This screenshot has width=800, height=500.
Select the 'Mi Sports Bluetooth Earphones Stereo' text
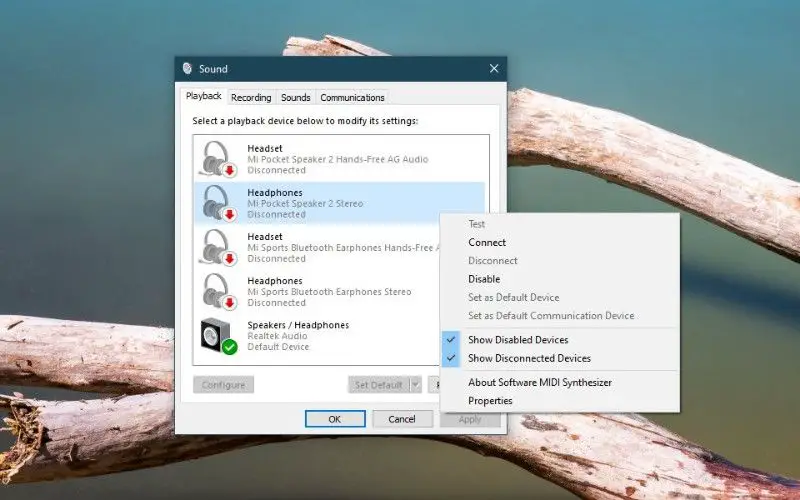click(x=329, y=292)
